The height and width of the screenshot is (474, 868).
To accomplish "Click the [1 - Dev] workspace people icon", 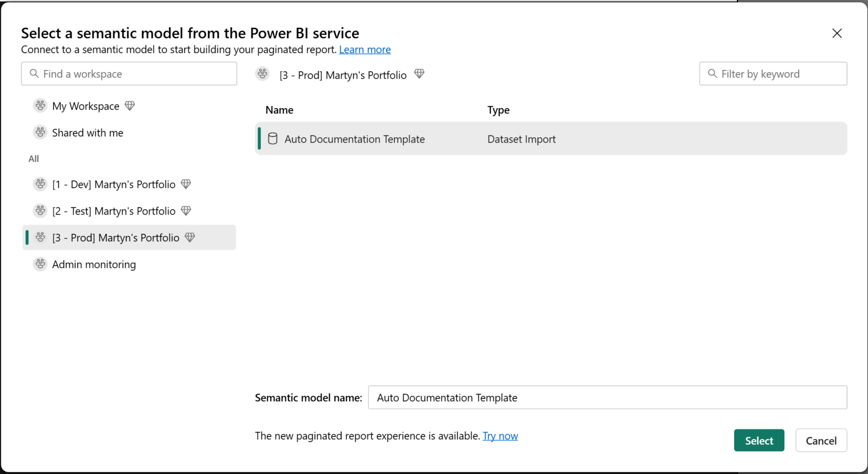I will point(40,184).
